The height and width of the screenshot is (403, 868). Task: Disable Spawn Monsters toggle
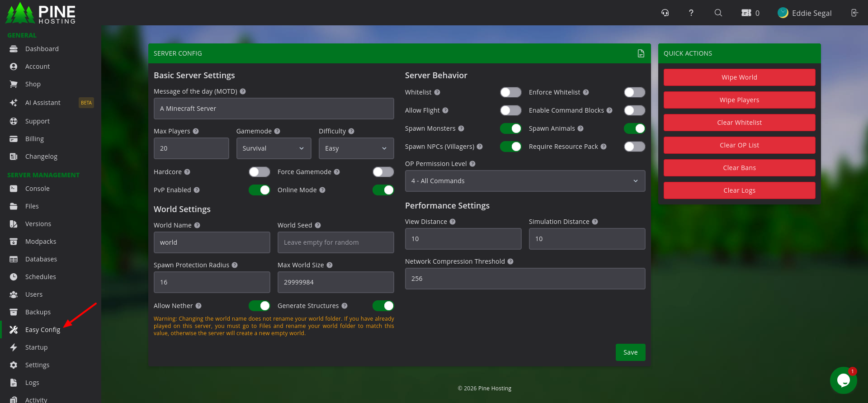tap(511, 128)
